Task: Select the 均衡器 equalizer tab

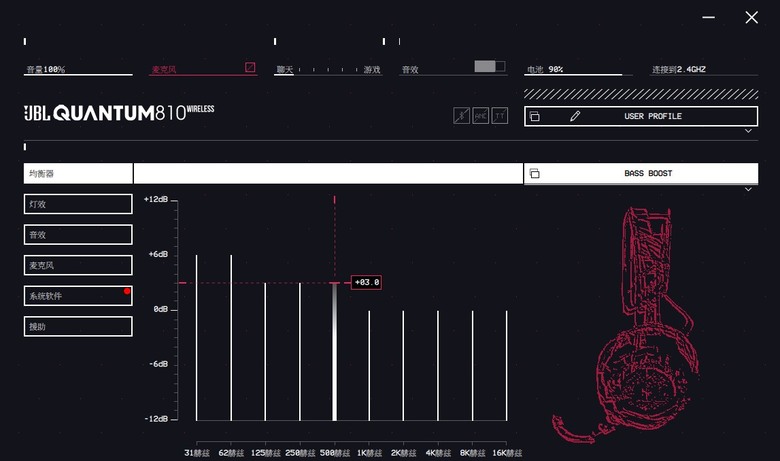Action: [78, 174]
